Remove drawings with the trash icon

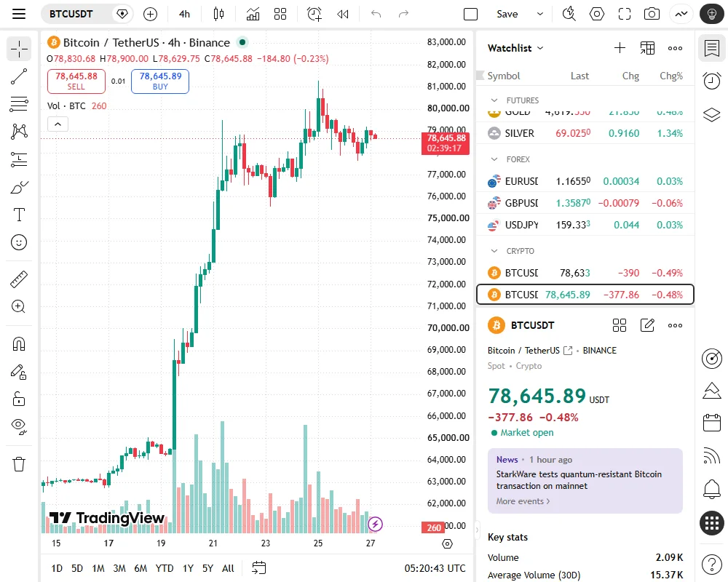click(x=19, y=463)
